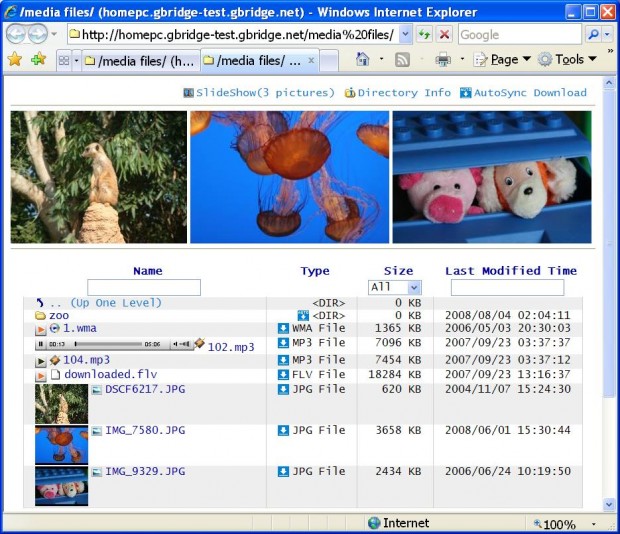Sort by the Type column header
620x534 pixels.
coord(315,271)
